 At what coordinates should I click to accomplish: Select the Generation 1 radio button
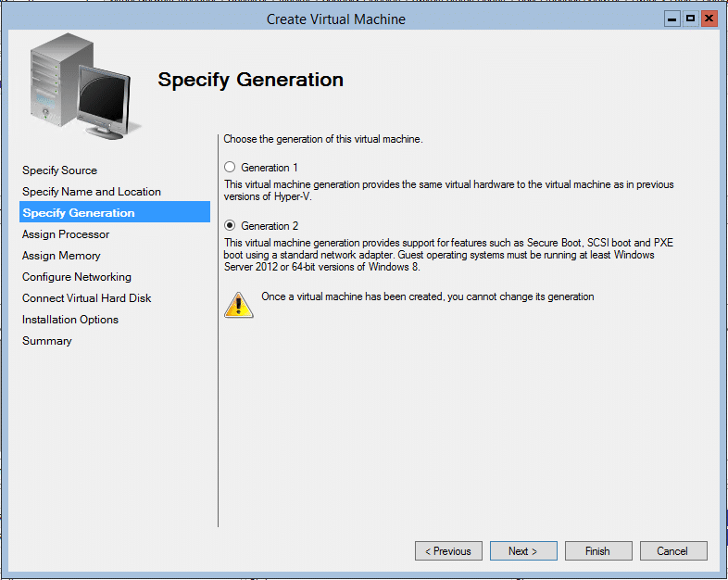230,168
